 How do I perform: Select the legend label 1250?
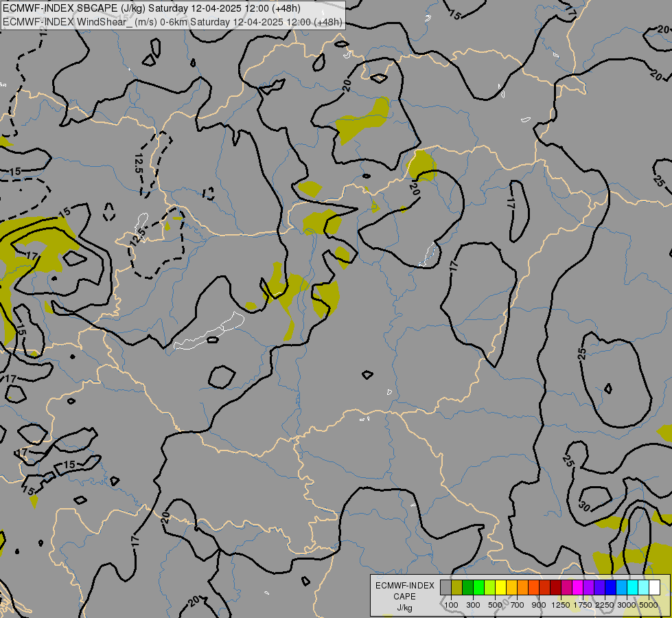click(561, 605)
